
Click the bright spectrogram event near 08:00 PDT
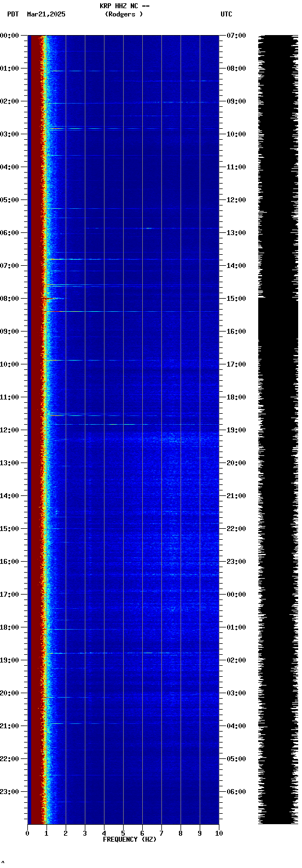pyautogui.click(x=54, y=298)
